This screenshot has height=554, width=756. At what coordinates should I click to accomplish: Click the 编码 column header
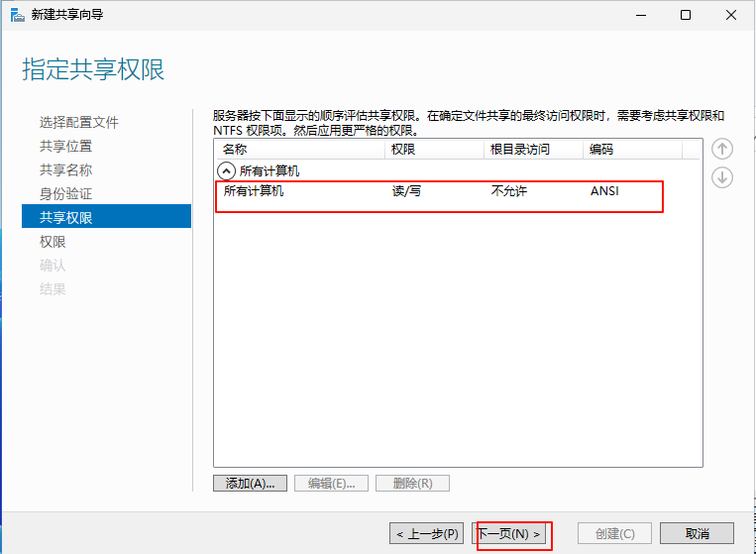pos(630,150)
